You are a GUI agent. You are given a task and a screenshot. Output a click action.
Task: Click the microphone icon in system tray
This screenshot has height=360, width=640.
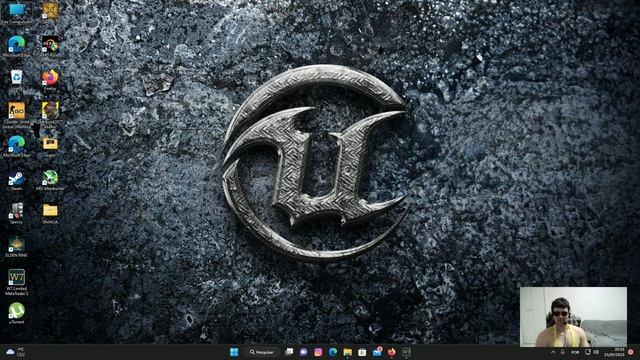pyautogui.click(x=562, y=352)
